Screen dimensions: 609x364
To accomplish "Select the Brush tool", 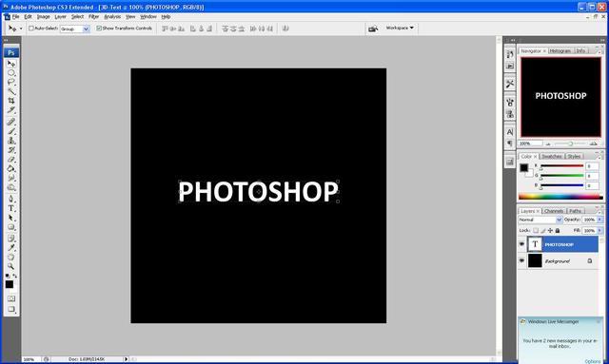I will (x=11, y=131).
